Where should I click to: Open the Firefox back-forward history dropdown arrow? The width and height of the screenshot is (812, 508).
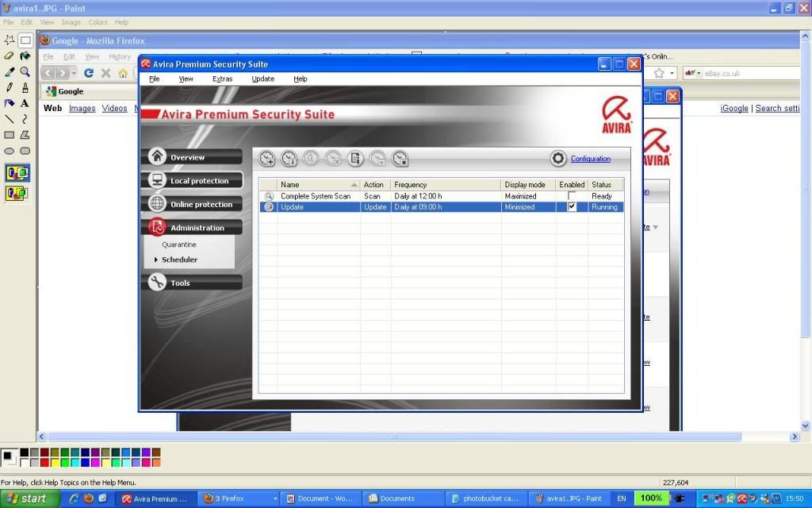[74, 73]
